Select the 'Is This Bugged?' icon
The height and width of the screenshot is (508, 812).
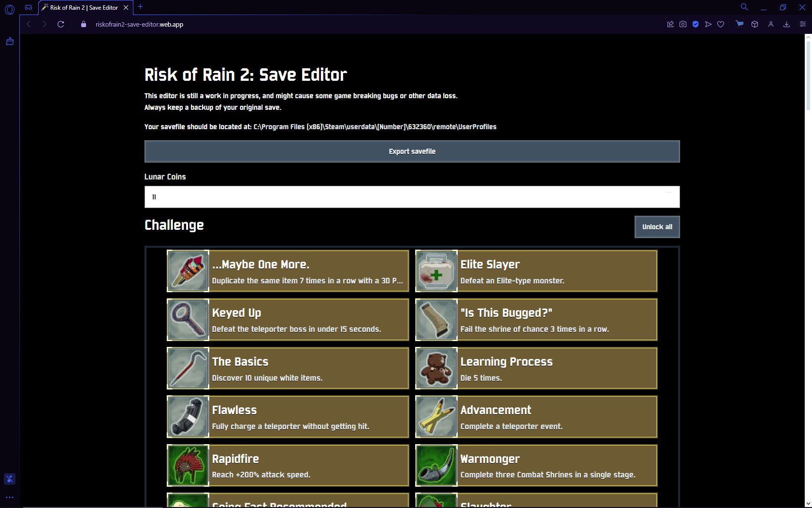(436, 319)
